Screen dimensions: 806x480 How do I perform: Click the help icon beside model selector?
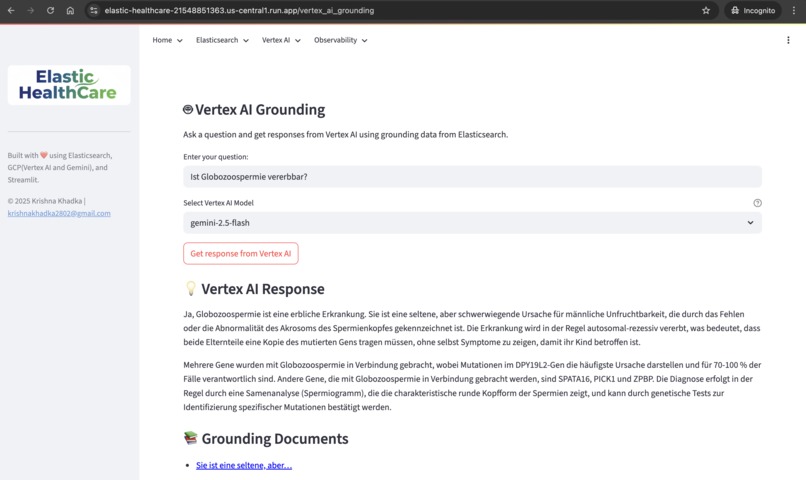tap(757, 203)
